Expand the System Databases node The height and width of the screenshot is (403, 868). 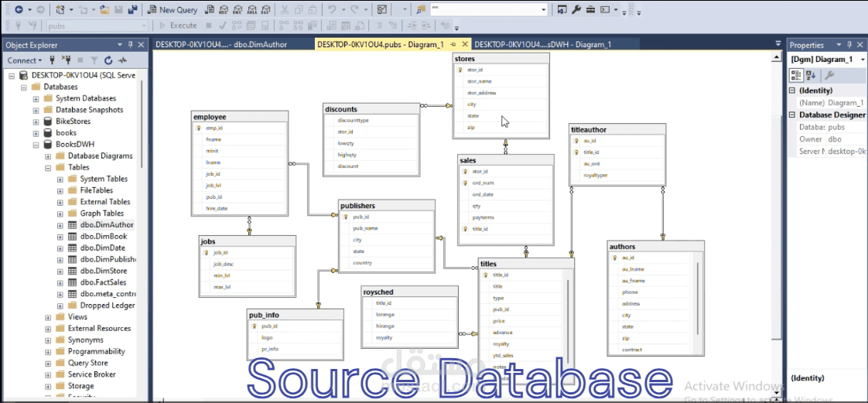point(36,98)
